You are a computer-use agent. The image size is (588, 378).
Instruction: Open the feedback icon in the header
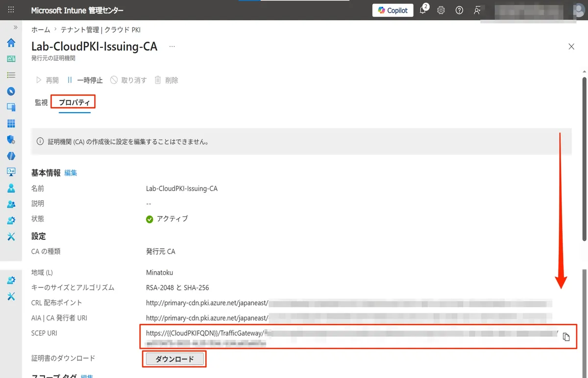477,10
